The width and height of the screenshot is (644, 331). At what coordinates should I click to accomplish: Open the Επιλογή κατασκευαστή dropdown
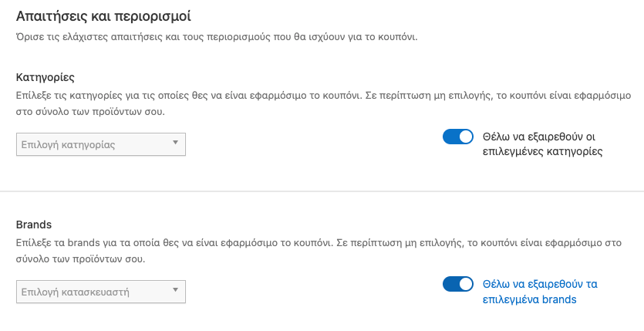[100, 292]
